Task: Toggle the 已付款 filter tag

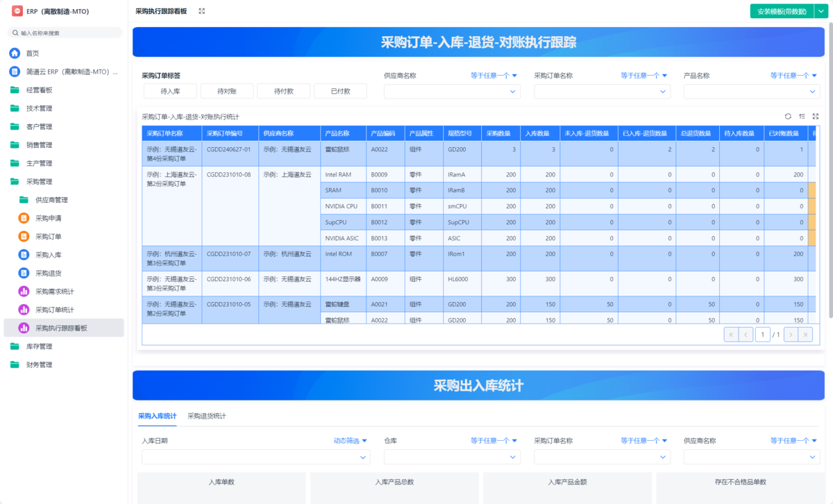Action: pos(340,90)
